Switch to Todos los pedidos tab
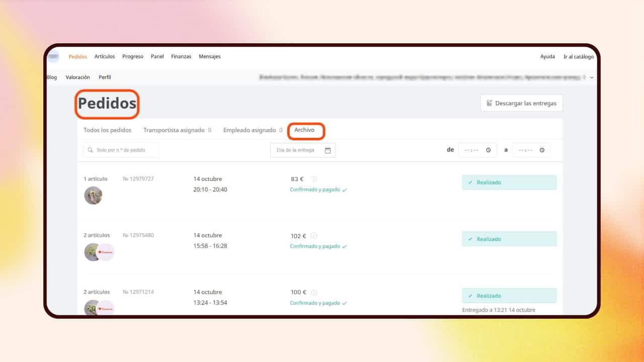This screenshot has height=362, width=644. point(107,130)
